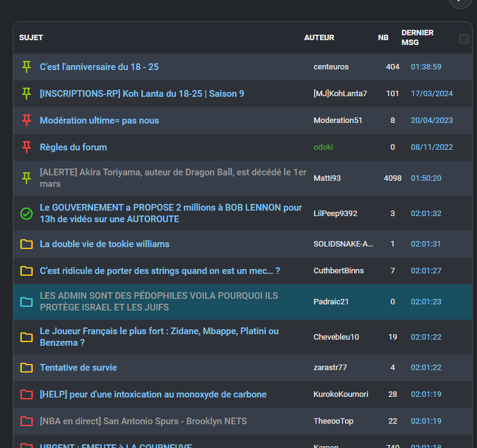Click red folder icon beside NBA en direct topic

[x=27, y=421]
